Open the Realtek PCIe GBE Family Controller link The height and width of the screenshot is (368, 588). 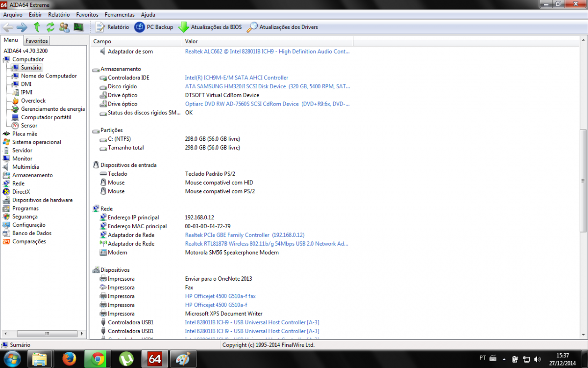tap(245, 235)
